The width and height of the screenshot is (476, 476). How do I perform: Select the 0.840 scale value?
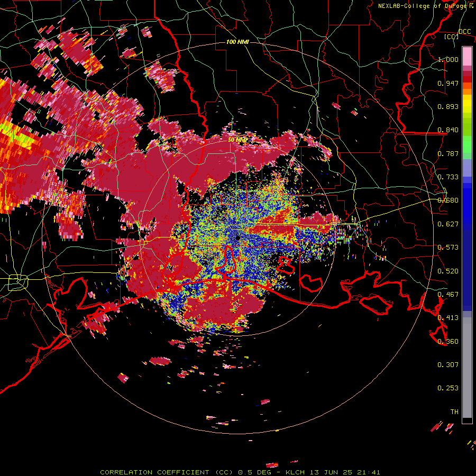coord(448,130)
